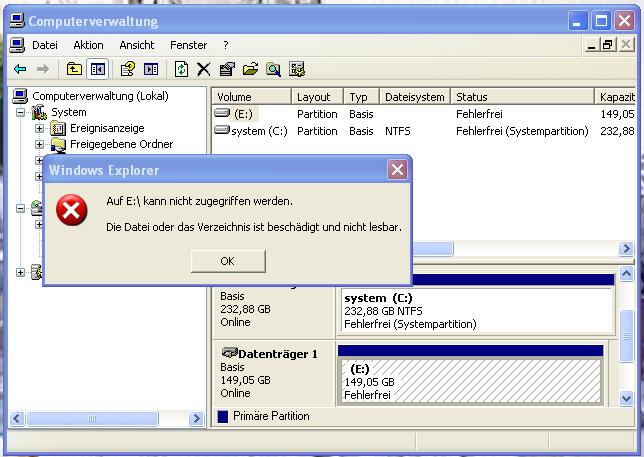Restore the inner MMC child window
The width and height of the screenshot is (644, 457).
608,44
